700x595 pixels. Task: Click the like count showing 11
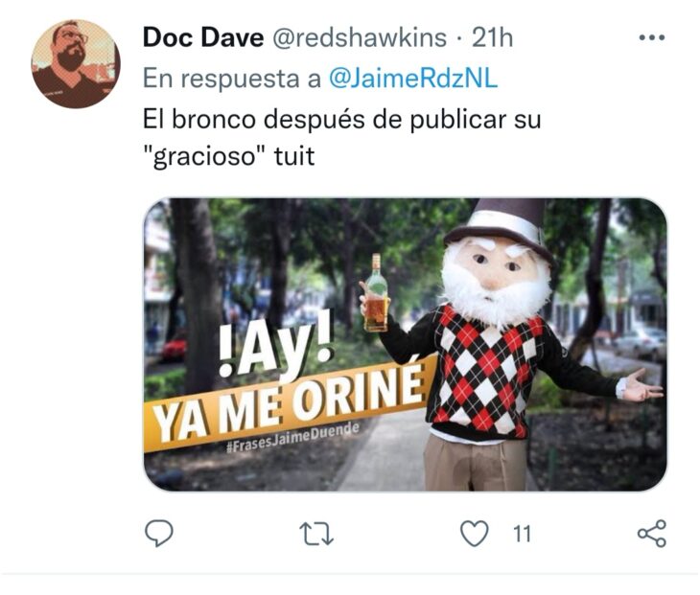click(522, 535)
